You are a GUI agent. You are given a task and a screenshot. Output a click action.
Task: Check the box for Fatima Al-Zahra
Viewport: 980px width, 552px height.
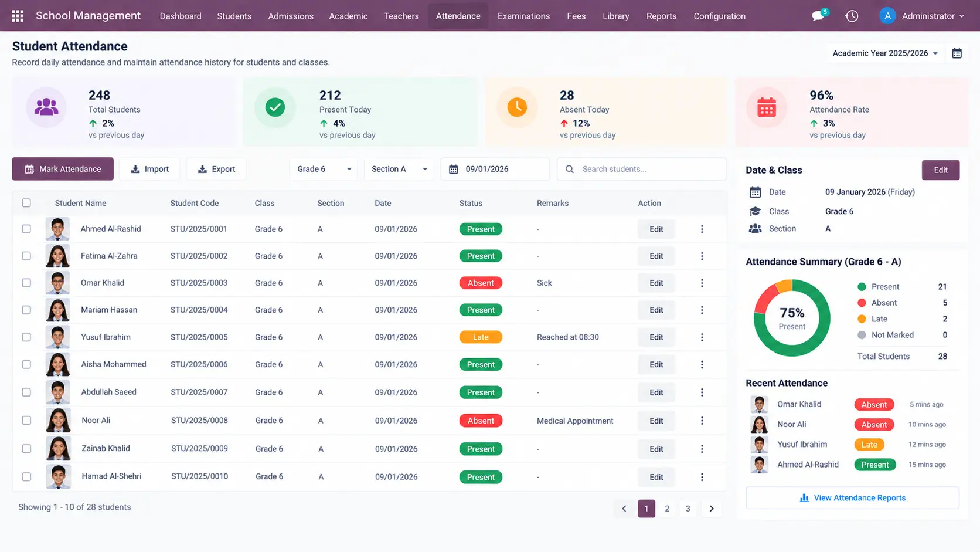point(26,256)
